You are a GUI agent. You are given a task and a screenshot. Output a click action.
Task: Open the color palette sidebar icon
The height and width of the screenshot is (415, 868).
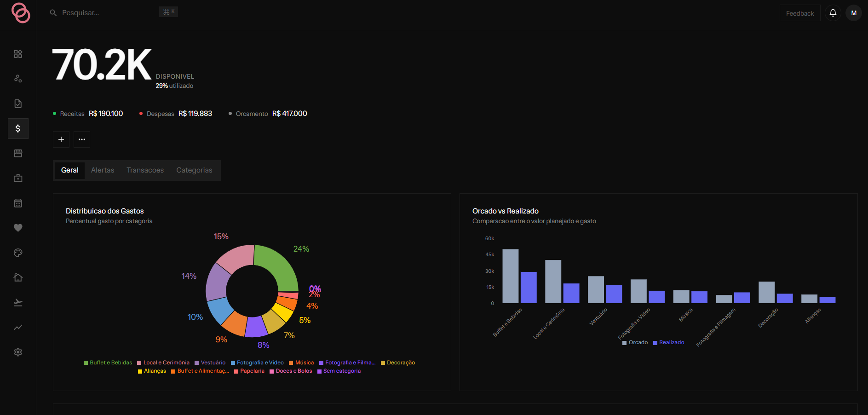18,253
